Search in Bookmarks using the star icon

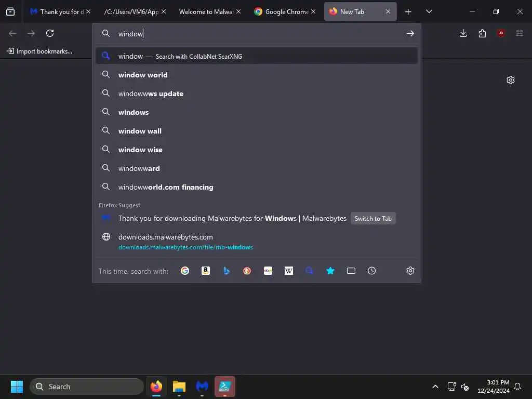pyautogui.click(x=330, y=271)
